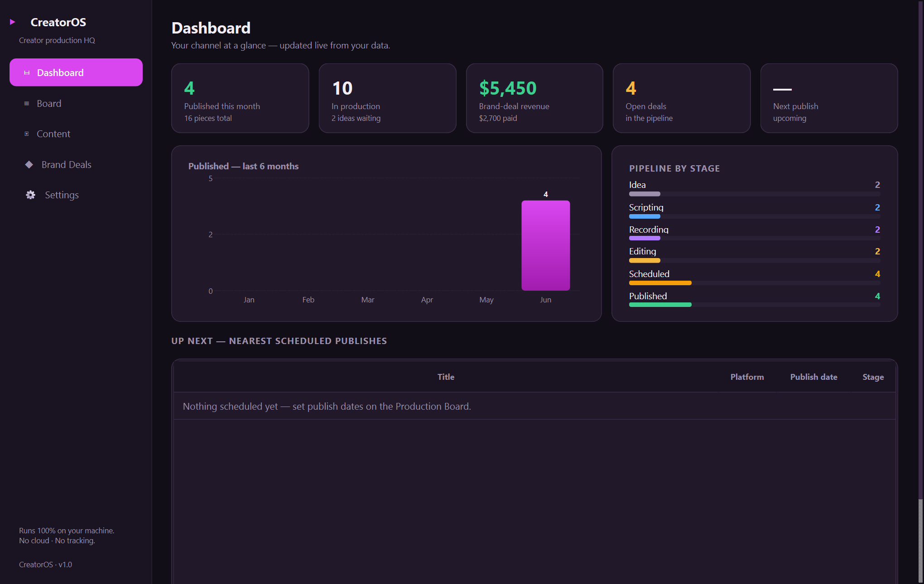Image resolution: width=924 pixels, height=584 pixels.
Task: Click the 'Apr' axis label on the chart
Action: (427, 300)
